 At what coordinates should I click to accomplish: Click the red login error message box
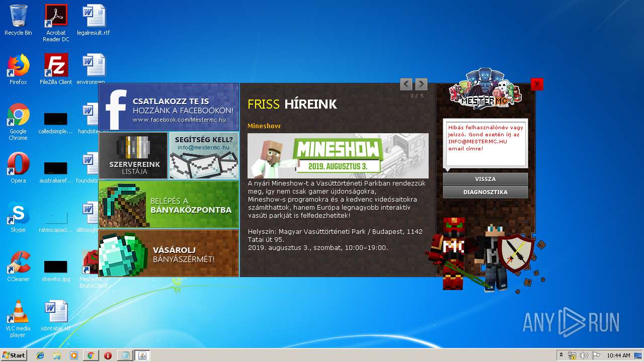point(485,143)
